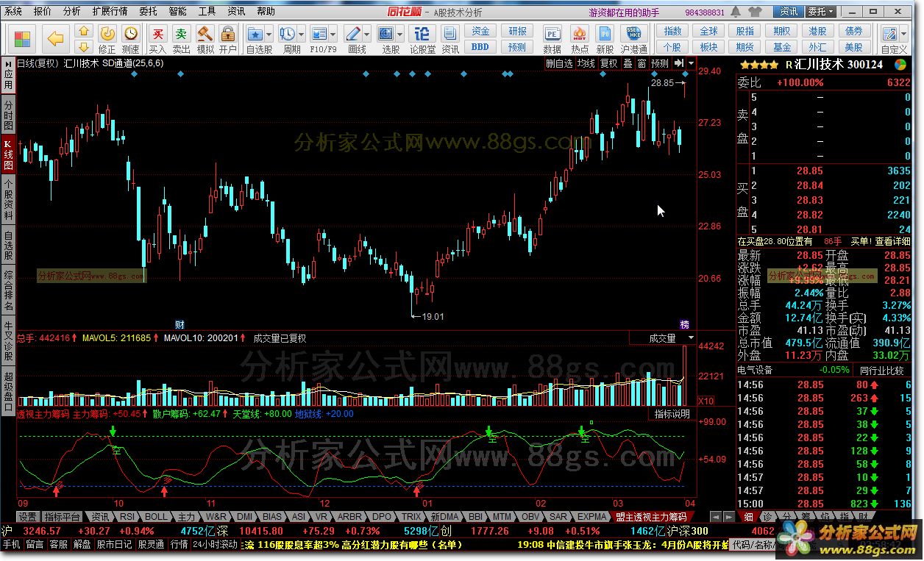Expand the F10/F9 dropdown arrow
This screenshot has width=924, height=561.
coord(333,34)
